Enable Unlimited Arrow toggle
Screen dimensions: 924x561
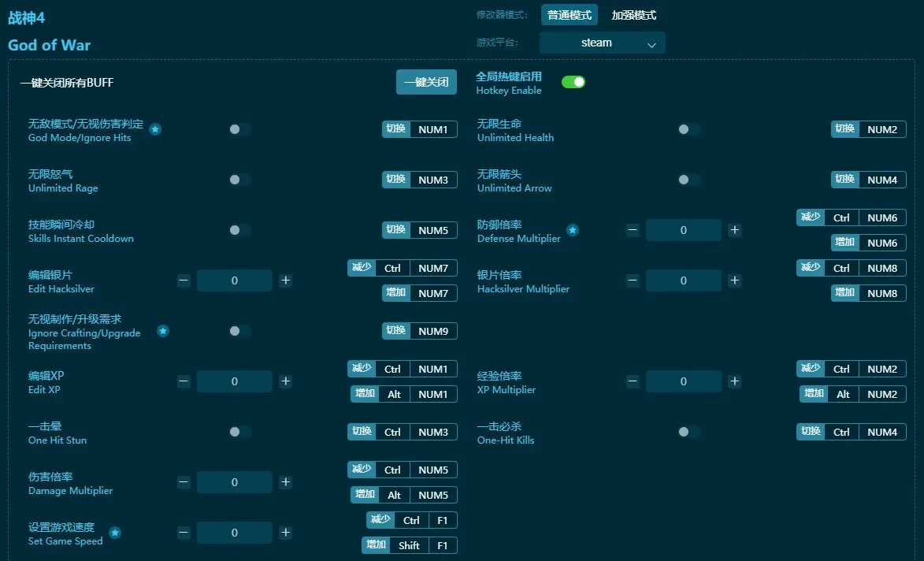click(689, 180)
